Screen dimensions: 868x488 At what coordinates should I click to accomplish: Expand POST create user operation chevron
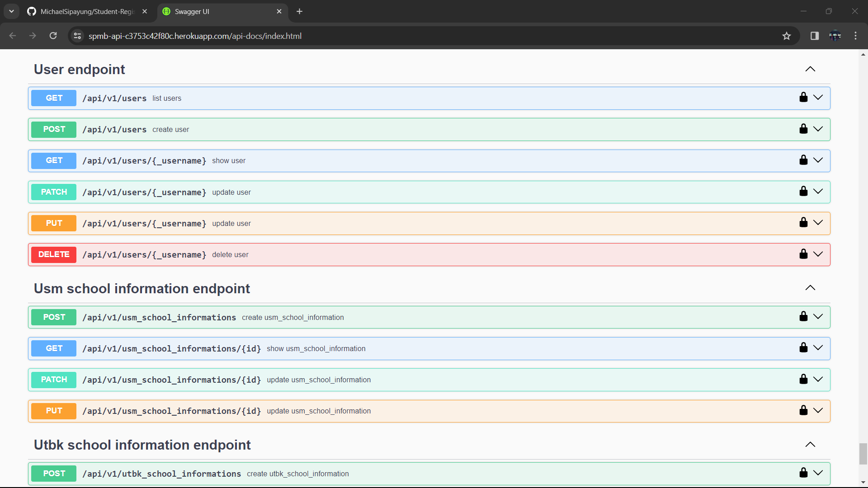[818, 129]
